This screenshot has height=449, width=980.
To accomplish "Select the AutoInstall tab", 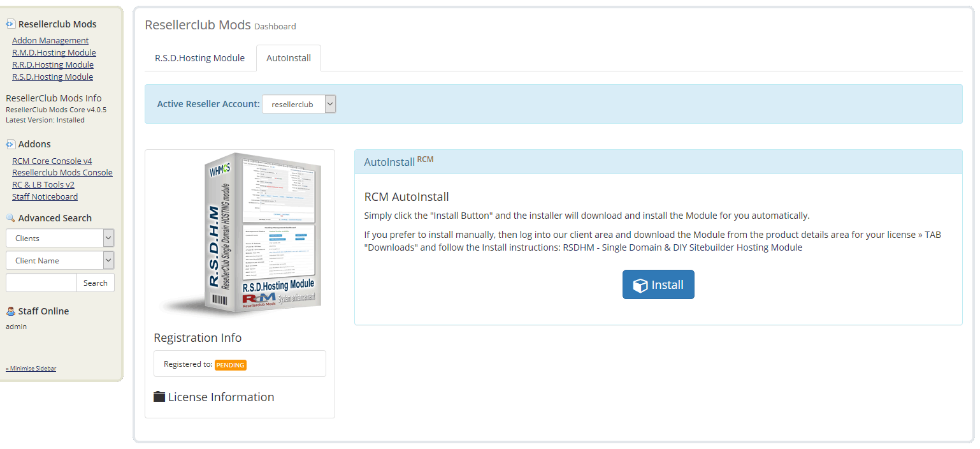I will 289,58.
